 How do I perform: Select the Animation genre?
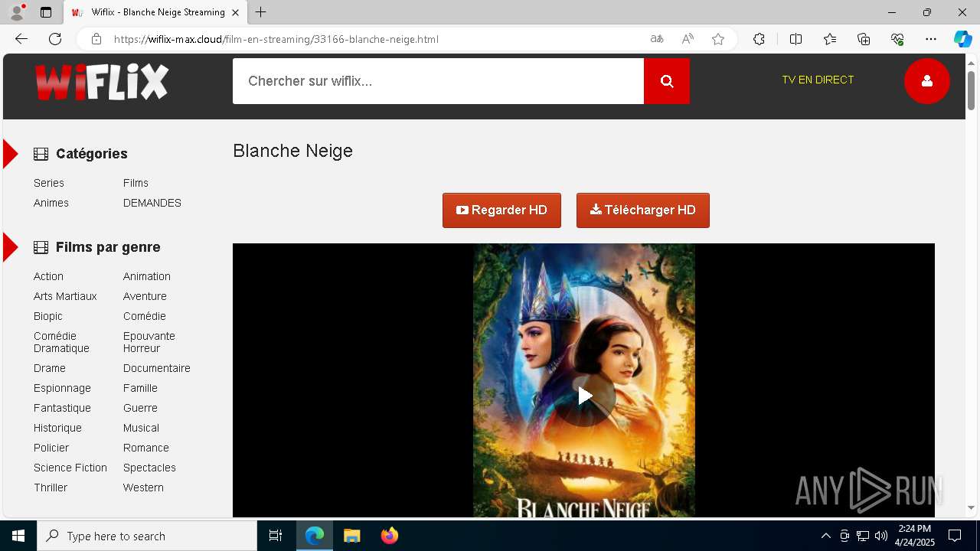[147, 276]
